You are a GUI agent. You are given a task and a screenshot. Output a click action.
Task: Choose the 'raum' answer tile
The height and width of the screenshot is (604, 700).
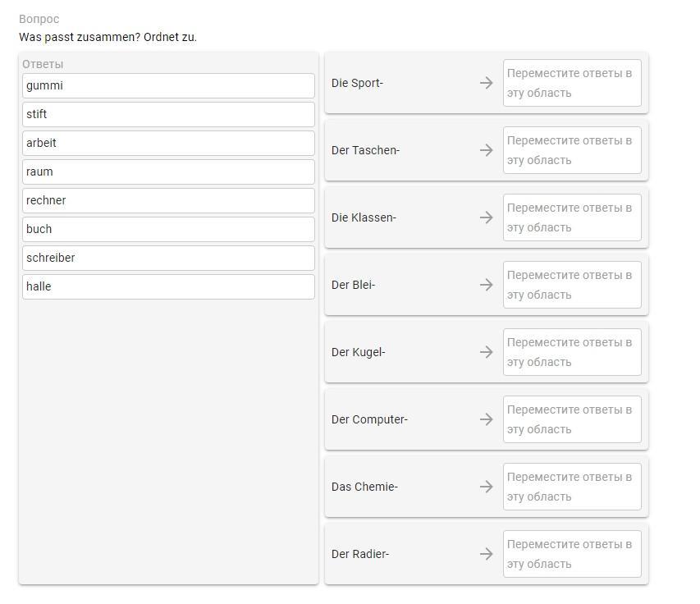[168, 172]
